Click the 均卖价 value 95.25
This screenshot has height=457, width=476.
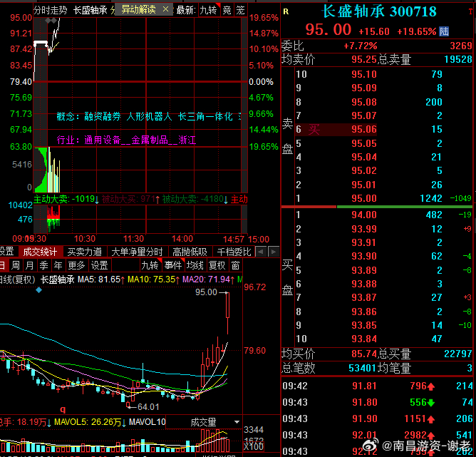364,59
